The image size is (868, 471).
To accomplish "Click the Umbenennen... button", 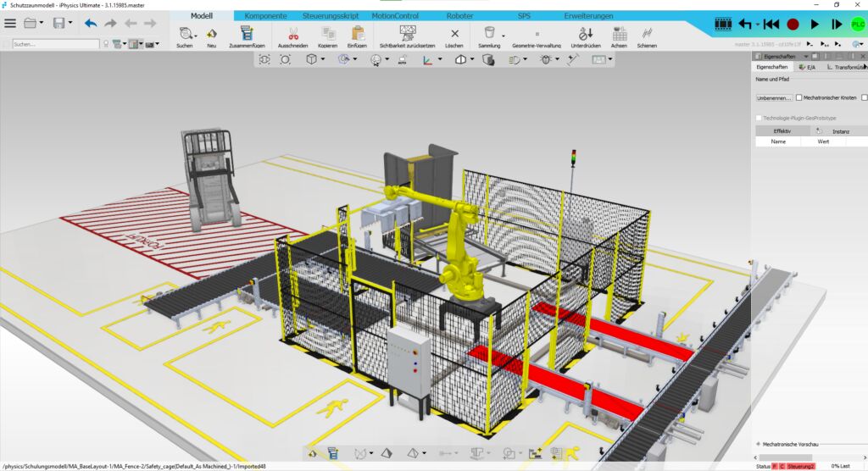I will click(774, 97).
